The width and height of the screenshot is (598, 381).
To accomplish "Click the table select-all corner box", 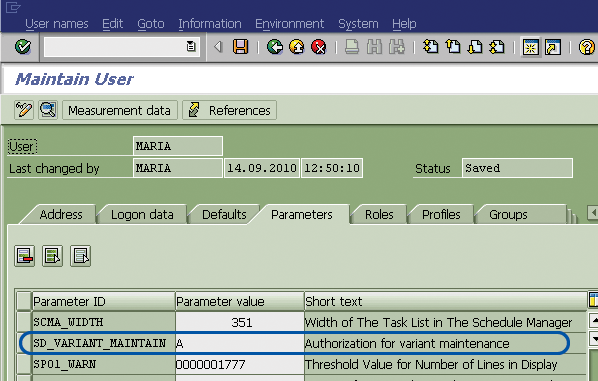I will 24,301.
